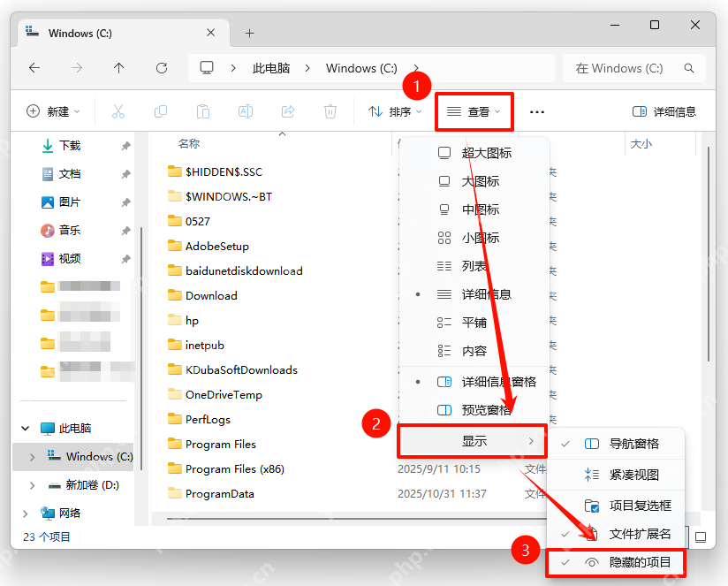Toggle 文件扩展名 option
Viewport: 728px width, 586px height.
(x=616, y=534)
